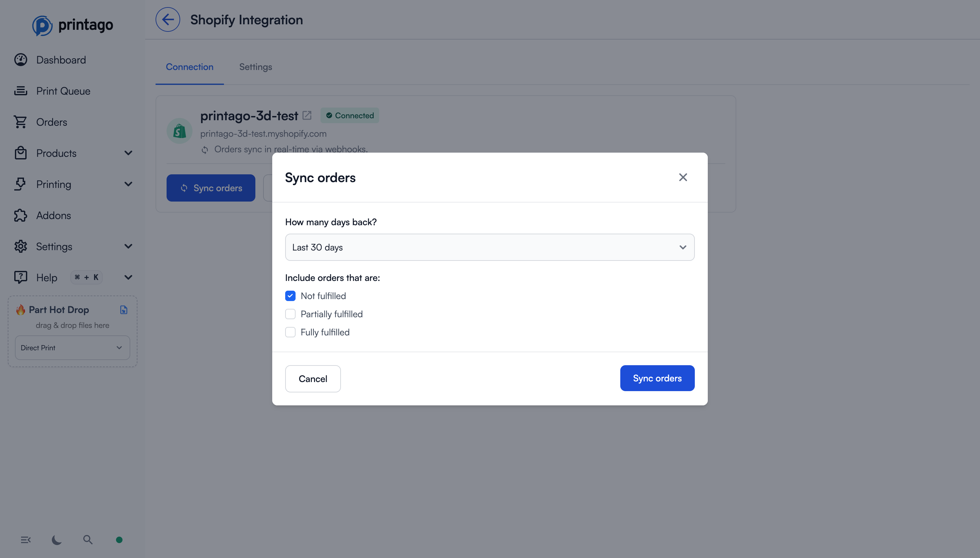Select the Products bag icon
The height and width of the screenshot is (558, 980).
[x=21, y=153]
